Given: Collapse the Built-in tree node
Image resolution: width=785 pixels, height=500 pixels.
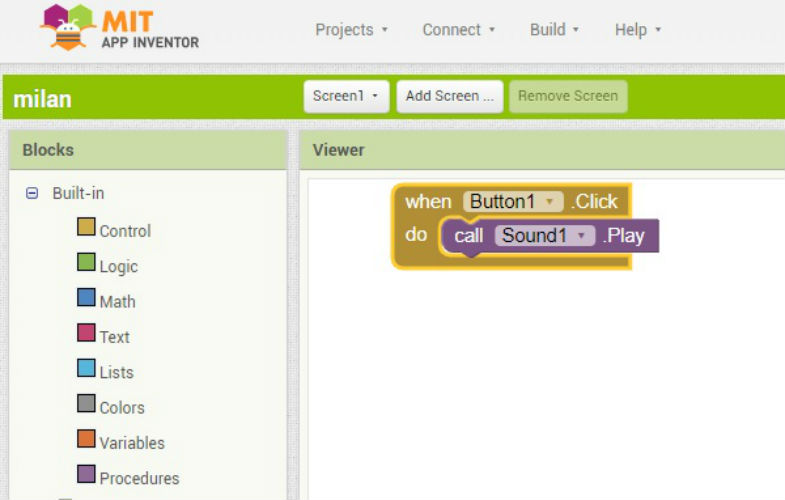Looking at the screenshot, I should [32, 193].
